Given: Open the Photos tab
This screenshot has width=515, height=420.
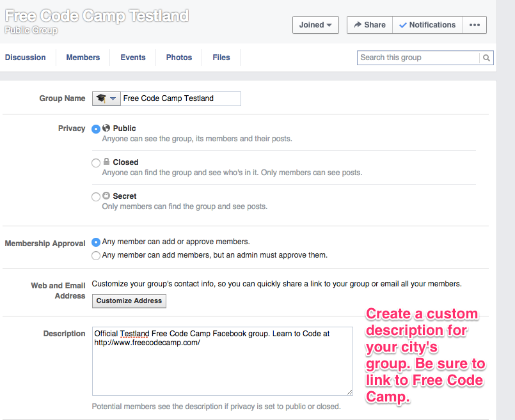Looking at the screenshot, I should 179,57.
